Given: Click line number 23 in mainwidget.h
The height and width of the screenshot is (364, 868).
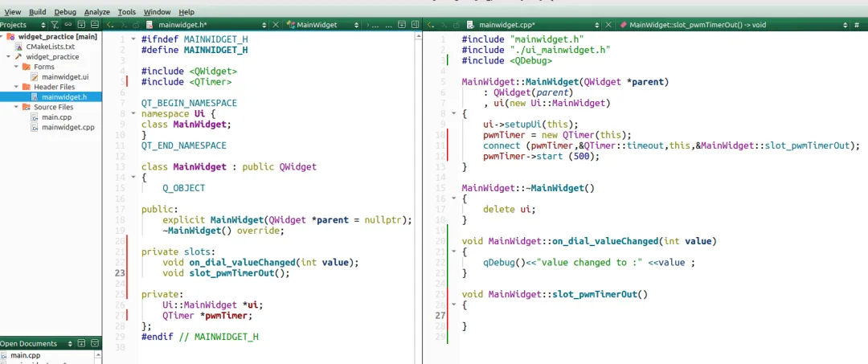Looking at the screenshot, I should click(x=120, y=273).
